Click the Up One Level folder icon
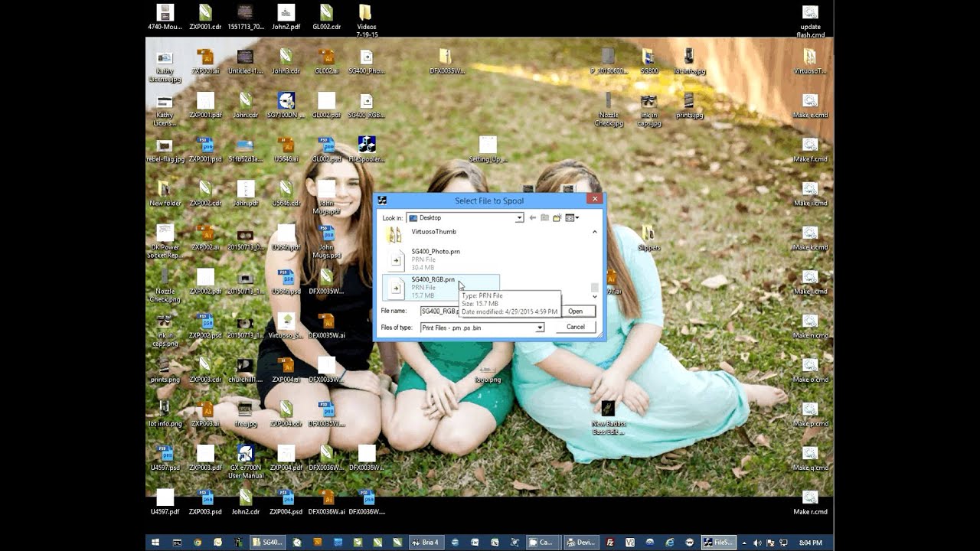This screenshot has height=551, width=980. point(545,218)
